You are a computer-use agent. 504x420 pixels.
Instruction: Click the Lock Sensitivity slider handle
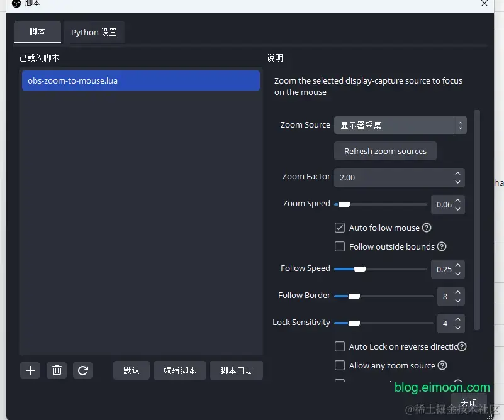point(354,323)
